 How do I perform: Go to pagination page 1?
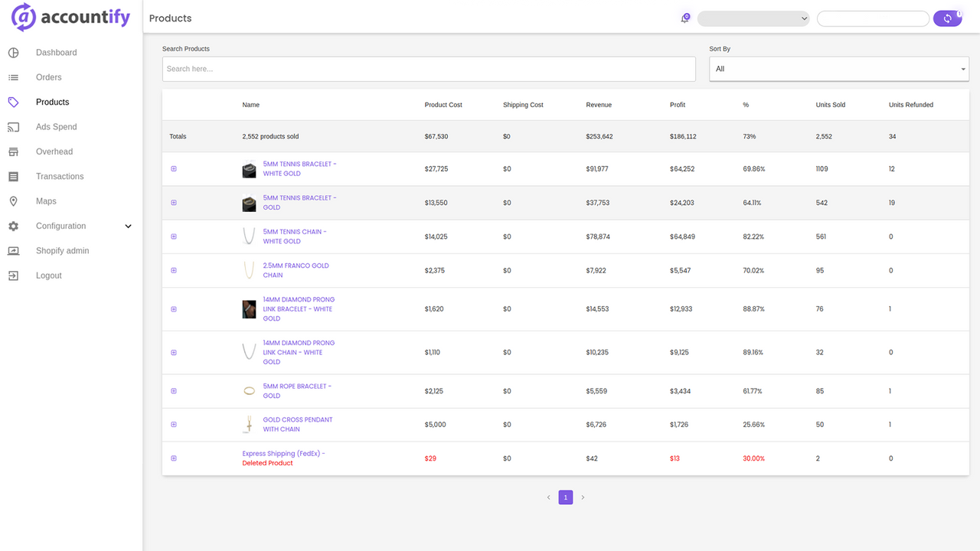(x=566, y=497)
